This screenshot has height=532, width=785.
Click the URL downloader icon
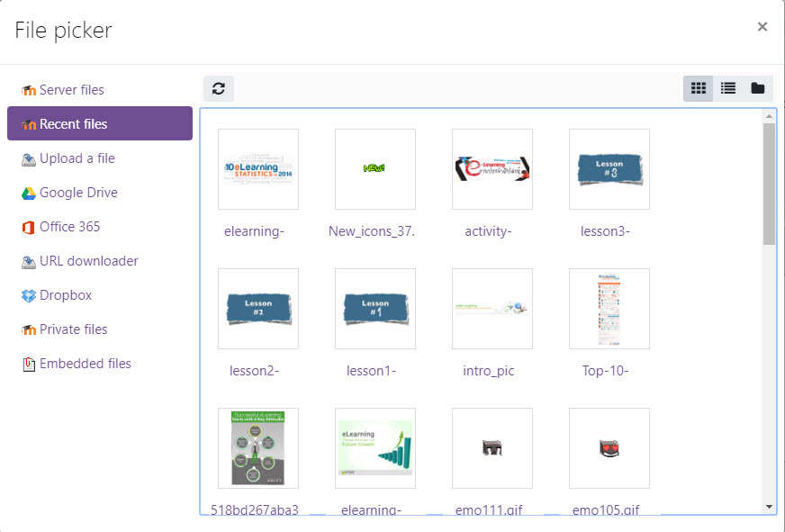29,262
